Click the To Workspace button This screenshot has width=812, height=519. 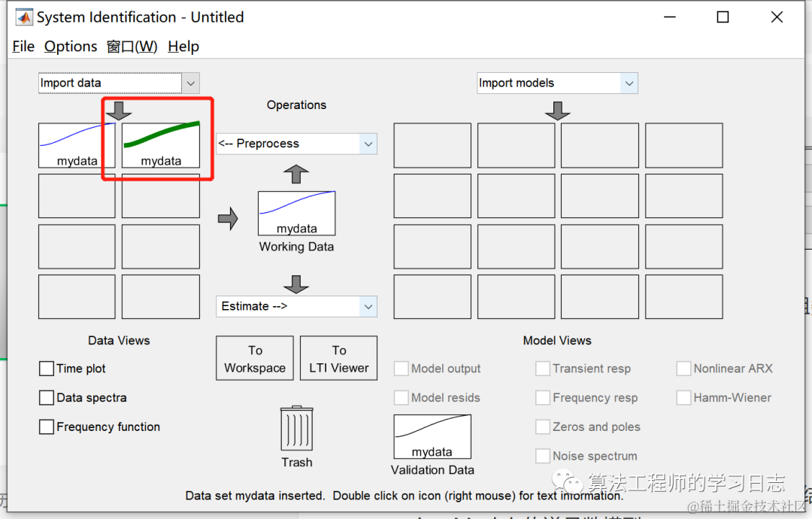click(x=255, y=359)
